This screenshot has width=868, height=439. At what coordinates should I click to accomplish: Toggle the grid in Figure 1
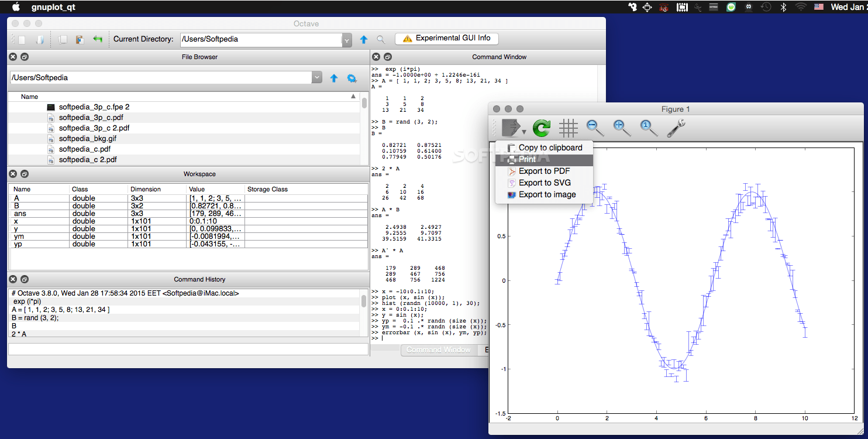pos(568,128)
